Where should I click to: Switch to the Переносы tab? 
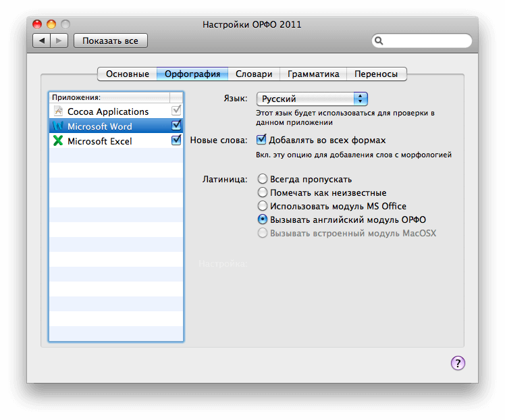coord(376,74)
